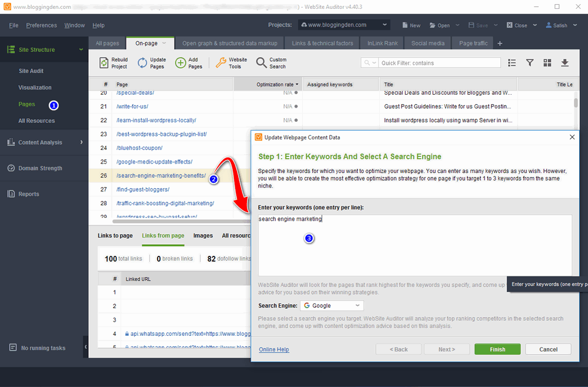588x387 pixels.
Task: Click the Finish button
Action: coord(497,349)
